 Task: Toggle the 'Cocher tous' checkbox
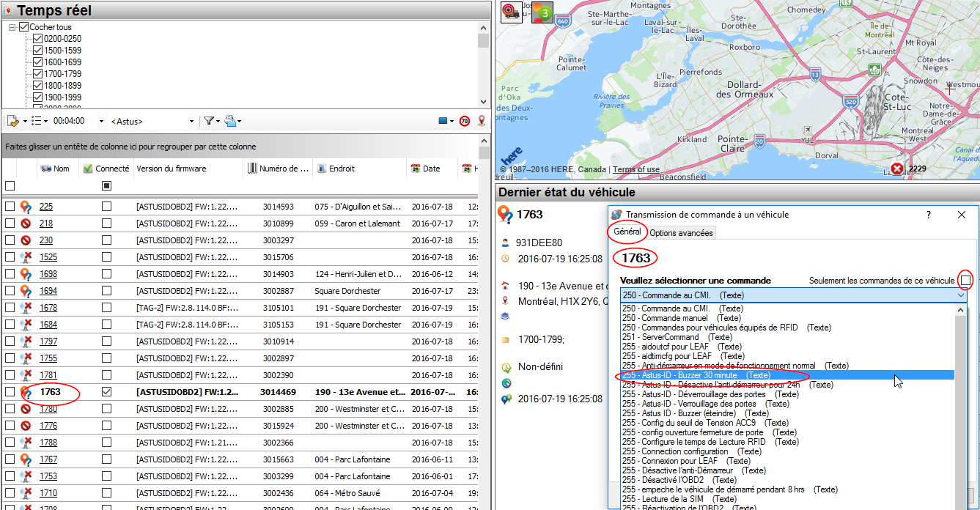pyautogui.click(x=23, y=27)
